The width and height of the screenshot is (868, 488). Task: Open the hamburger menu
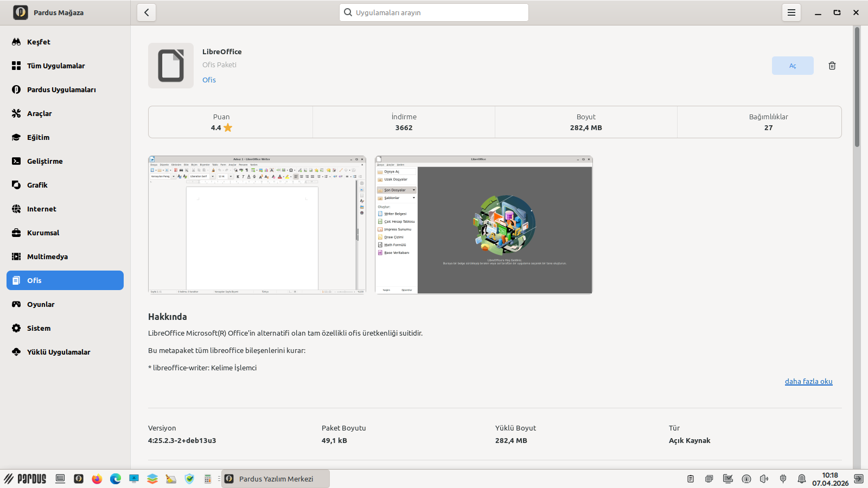pos(791,12)
